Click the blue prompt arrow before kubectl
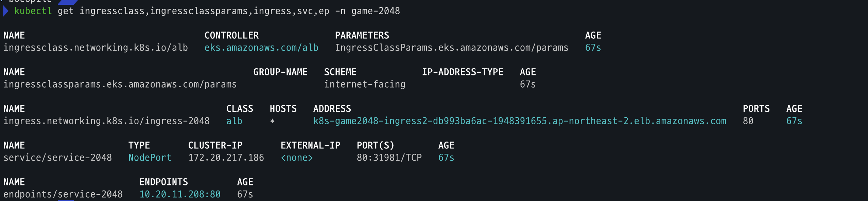The image size is (868, 201). pyautogui.click(x=5, y=11)
